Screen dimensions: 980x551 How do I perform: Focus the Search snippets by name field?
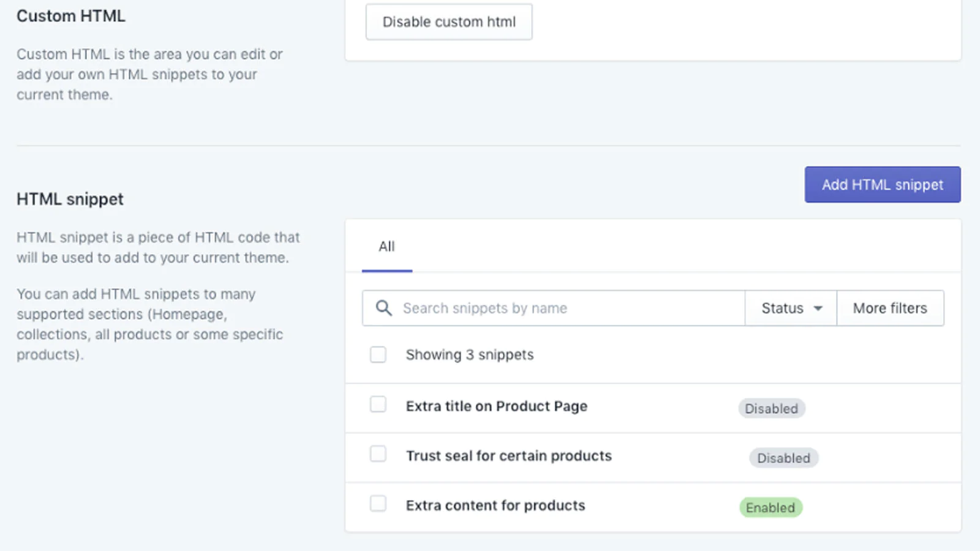[570, 308]
